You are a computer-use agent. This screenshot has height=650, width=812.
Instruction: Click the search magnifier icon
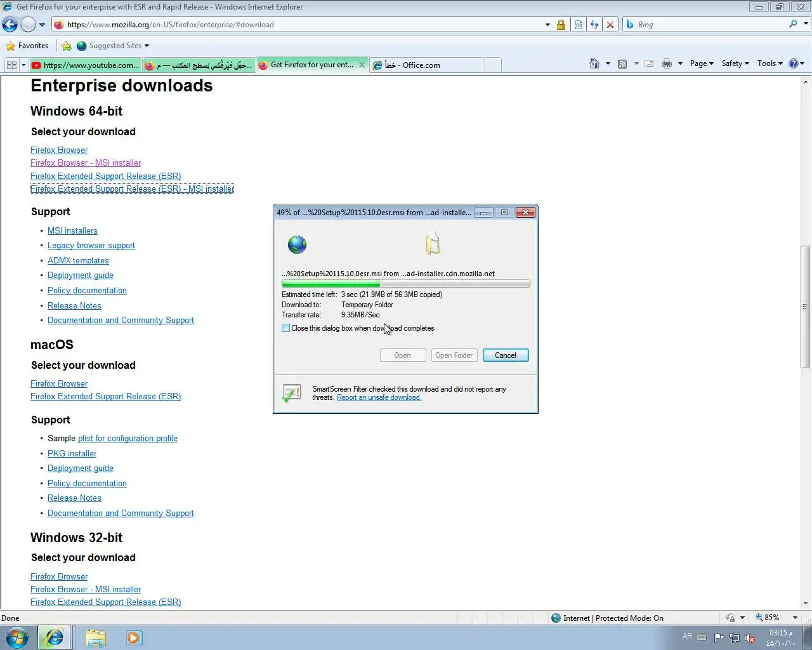793,24
